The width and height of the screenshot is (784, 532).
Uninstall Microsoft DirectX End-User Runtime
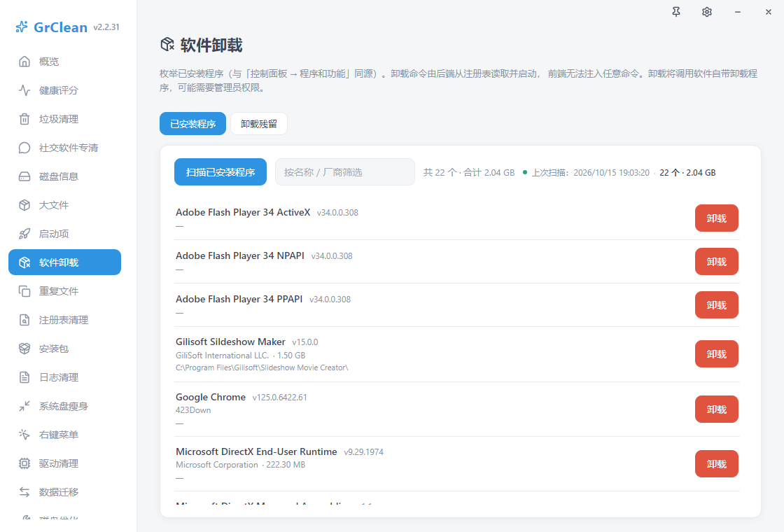[x=717, y=464]
